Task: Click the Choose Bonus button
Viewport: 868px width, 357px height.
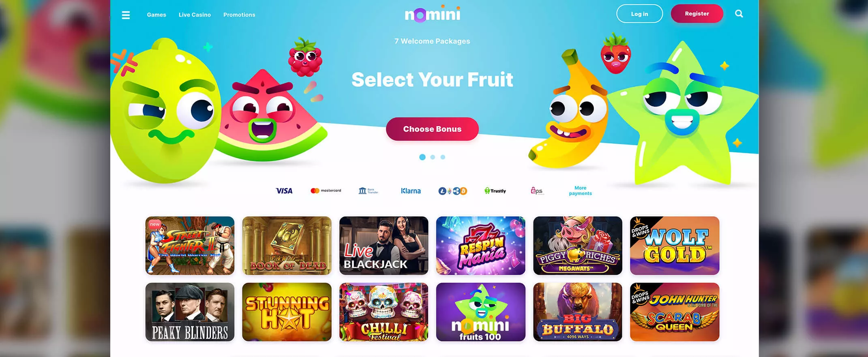Action: coord(432,129)
